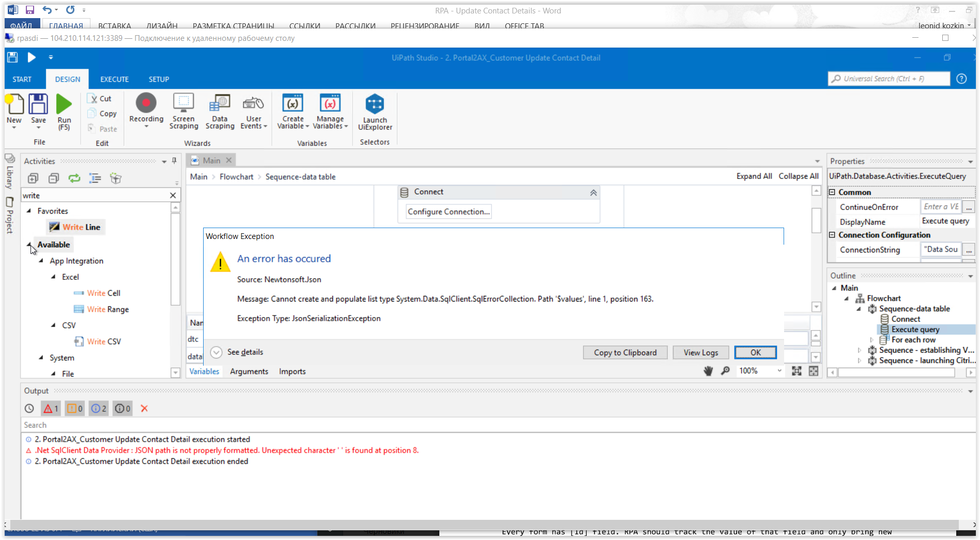The width and height of the screenshot is (980, 540).
Task: Open the Arguments tab
Action: pos(249,371)
